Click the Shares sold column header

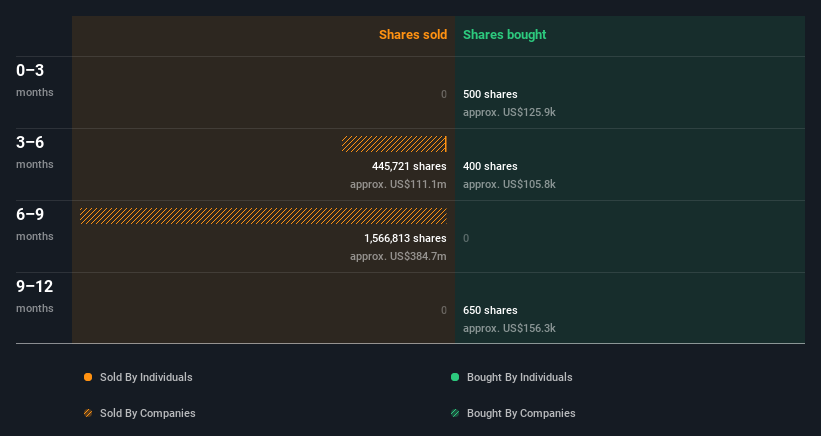click(413, 35)
